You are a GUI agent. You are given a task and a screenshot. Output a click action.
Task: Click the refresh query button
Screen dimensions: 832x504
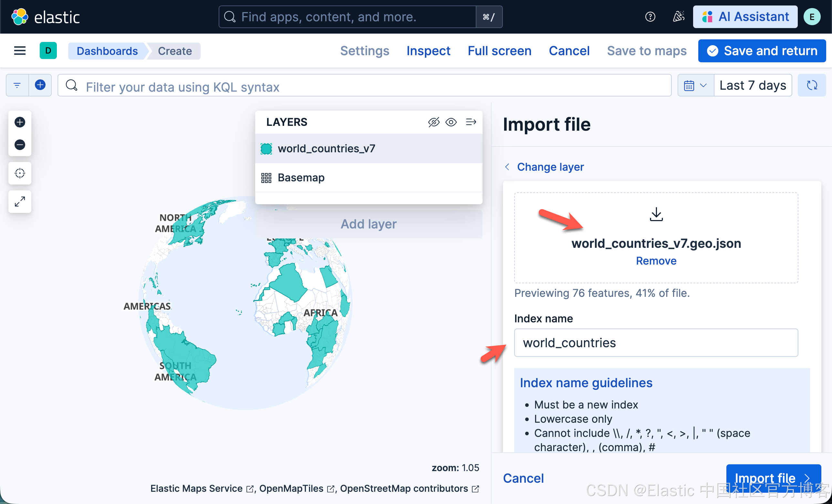811,86
